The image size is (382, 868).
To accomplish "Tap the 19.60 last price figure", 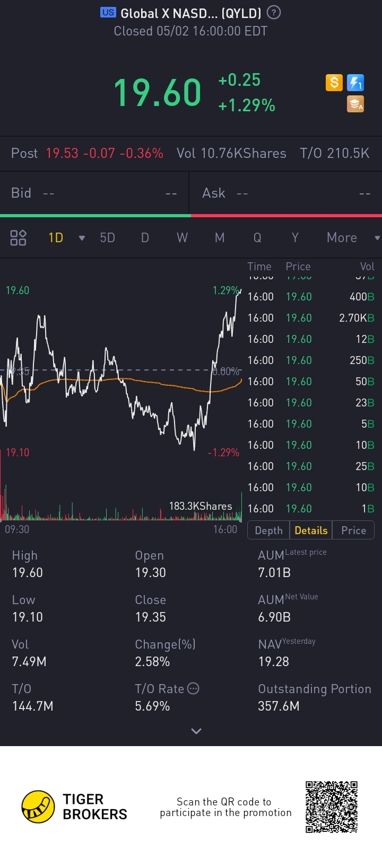I will coord(158,92).
